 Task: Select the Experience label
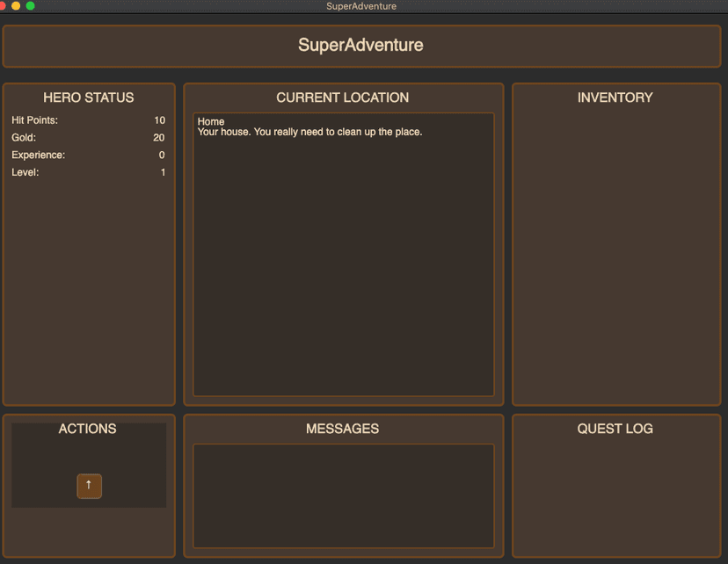coord(38,155)
